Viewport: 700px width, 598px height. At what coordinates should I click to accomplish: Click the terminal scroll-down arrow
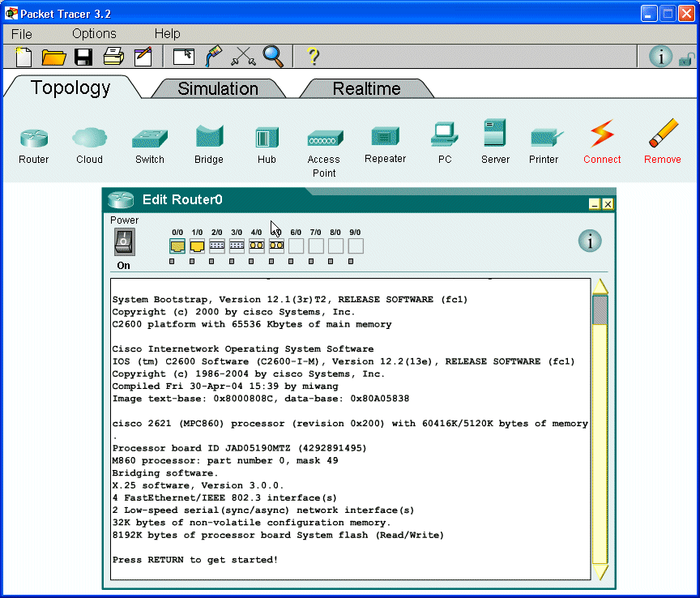click(x=600, y=572)
